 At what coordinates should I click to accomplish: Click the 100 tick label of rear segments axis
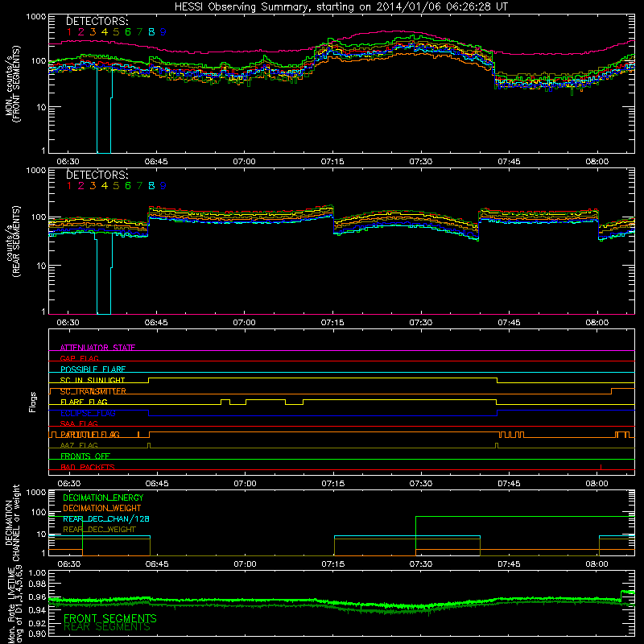pos(39,217)
